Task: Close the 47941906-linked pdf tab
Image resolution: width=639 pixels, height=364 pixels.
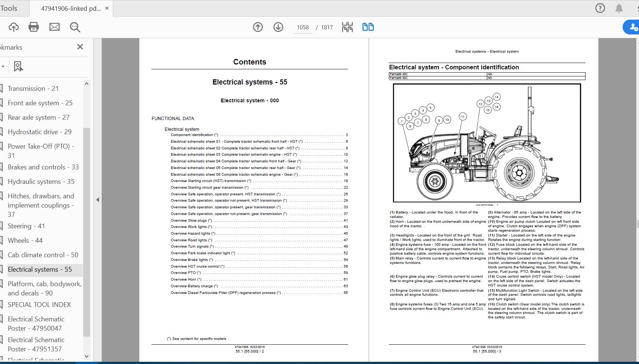Action: [107, 8]
